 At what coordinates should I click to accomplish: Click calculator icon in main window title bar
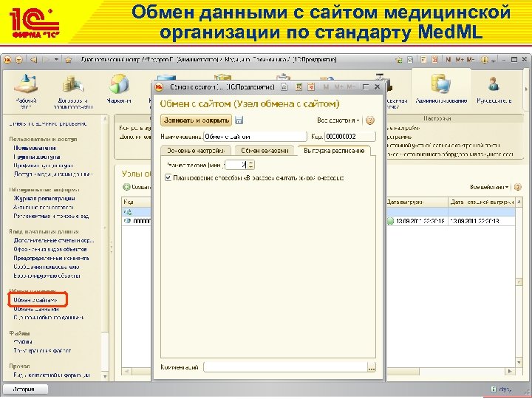[x=423, y=60]
